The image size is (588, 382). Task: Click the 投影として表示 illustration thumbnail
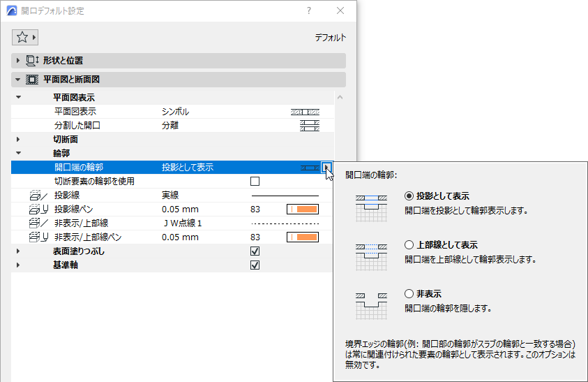point(371,208)
